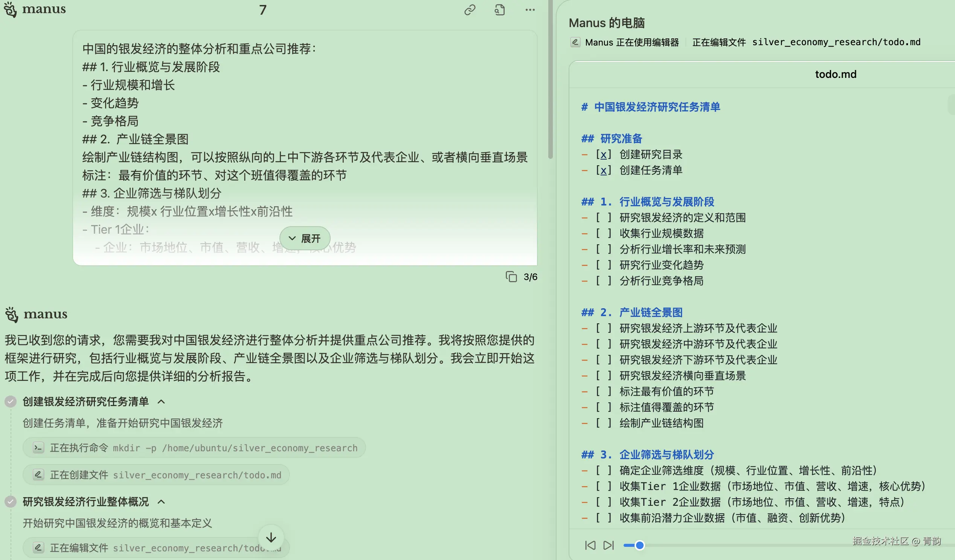Click the editor icon beside Manus 正在使用编辑器

point(575,42)
